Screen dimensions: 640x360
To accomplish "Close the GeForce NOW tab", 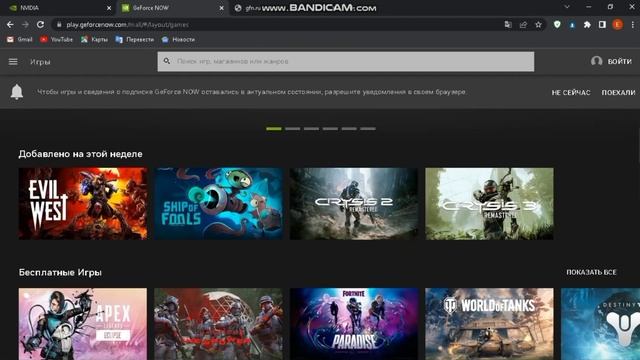I will click(222, 8).
